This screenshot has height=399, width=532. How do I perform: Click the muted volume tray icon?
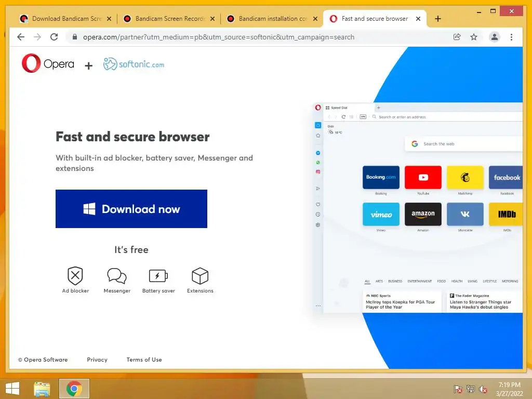pos(483,389)
